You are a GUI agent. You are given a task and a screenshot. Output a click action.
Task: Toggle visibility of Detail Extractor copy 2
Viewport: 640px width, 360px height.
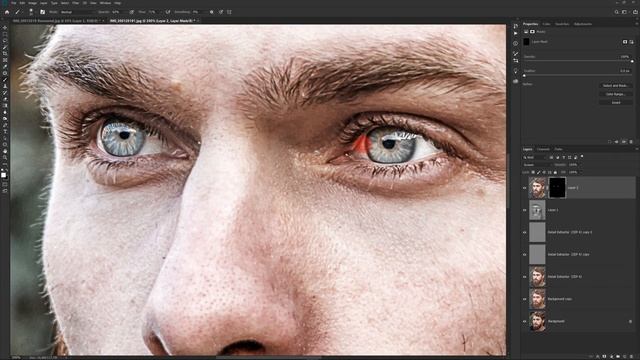point(524,232)
